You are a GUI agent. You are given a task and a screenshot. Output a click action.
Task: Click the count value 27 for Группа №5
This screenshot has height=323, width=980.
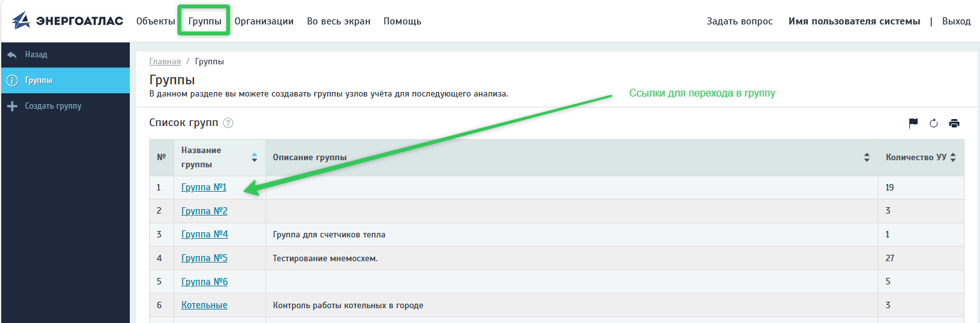pyautogui.click(x=890, y=258)
